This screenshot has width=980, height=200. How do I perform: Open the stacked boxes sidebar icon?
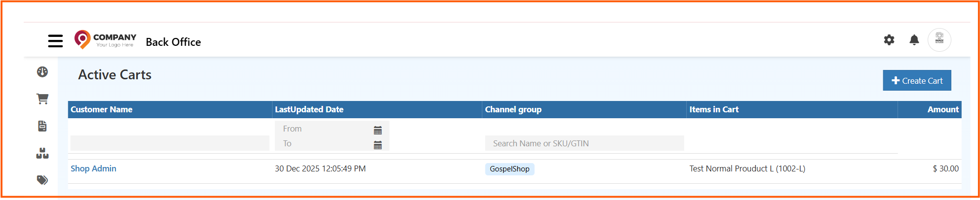pyautogui.click(x=42, y=153)
